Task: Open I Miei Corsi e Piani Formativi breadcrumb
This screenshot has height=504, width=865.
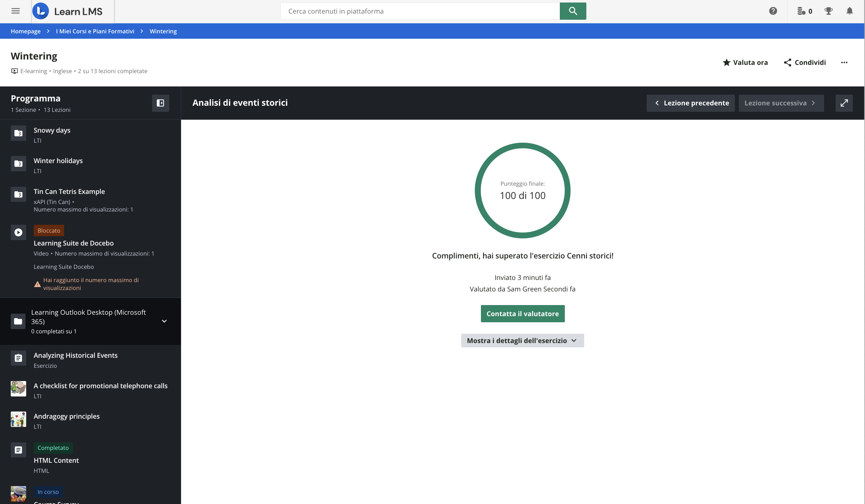Action: [95, 31]
